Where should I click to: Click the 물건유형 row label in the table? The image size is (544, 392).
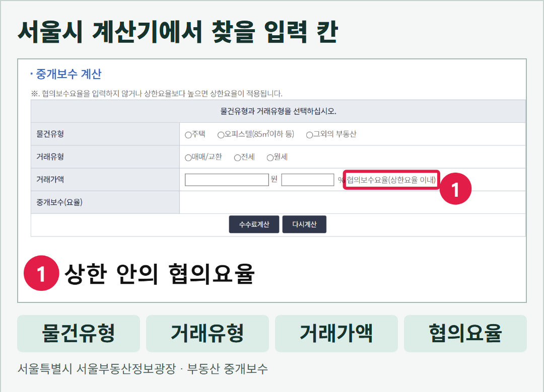click(50, 134)
